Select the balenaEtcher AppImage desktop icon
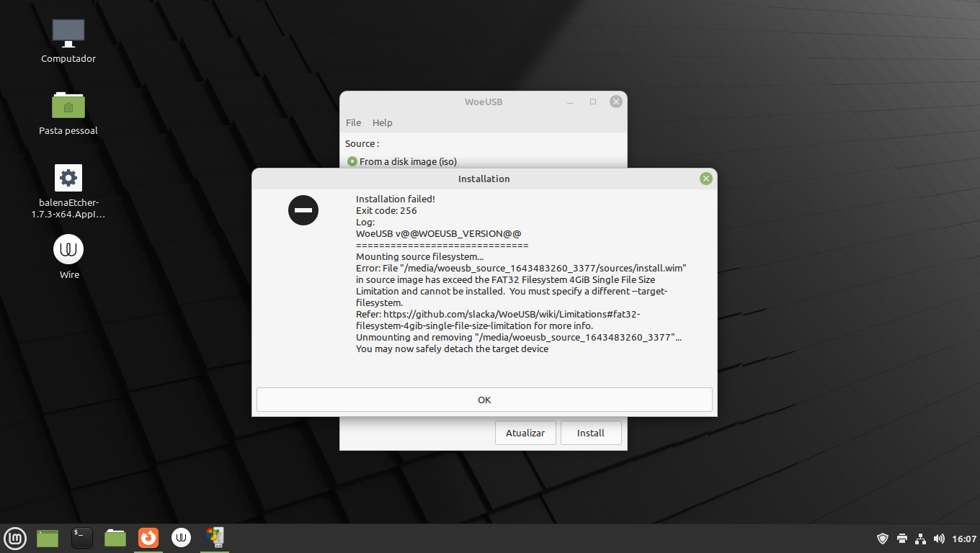The width and height of the screenshot is (980, 553). tap(68, 192)
